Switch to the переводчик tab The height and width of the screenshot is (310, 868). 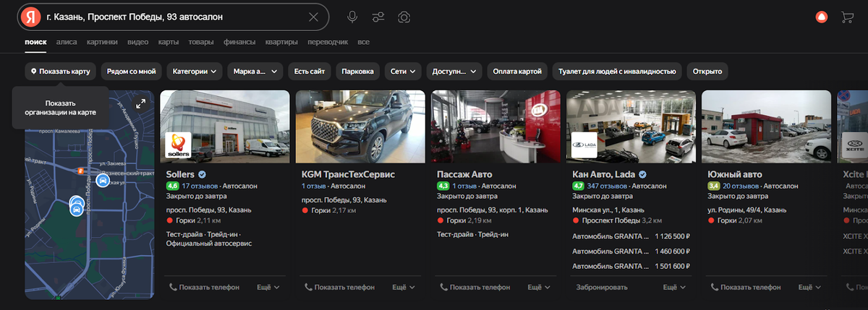328,42
